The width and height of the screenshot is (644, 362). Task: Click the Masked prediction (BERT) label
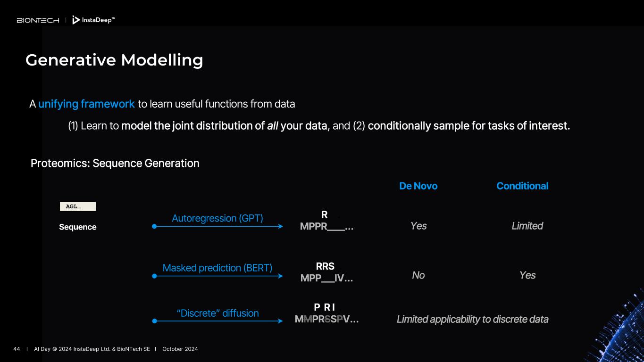(x=217, y=268)
